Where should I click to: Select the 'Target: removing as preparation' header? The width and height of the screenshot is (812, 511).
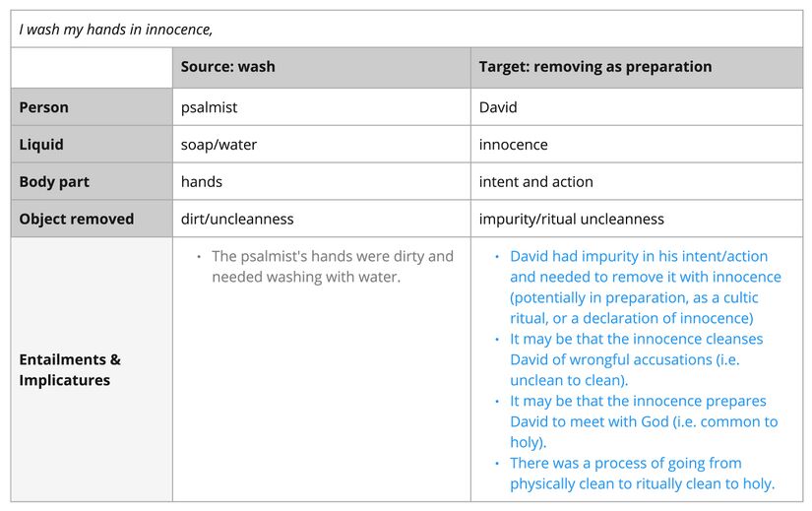pos(594,67)
